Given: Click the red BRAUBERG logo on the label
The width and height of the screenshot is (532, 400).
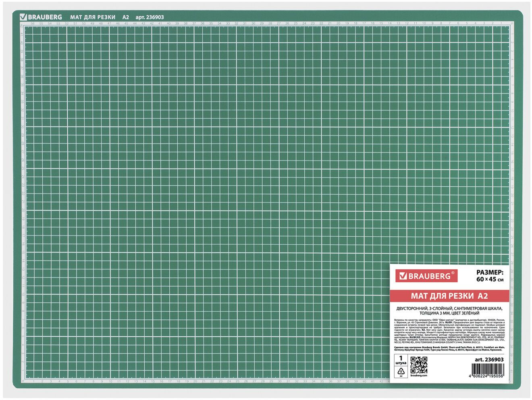Looking at the screenshot, I should tap(427, 276).
